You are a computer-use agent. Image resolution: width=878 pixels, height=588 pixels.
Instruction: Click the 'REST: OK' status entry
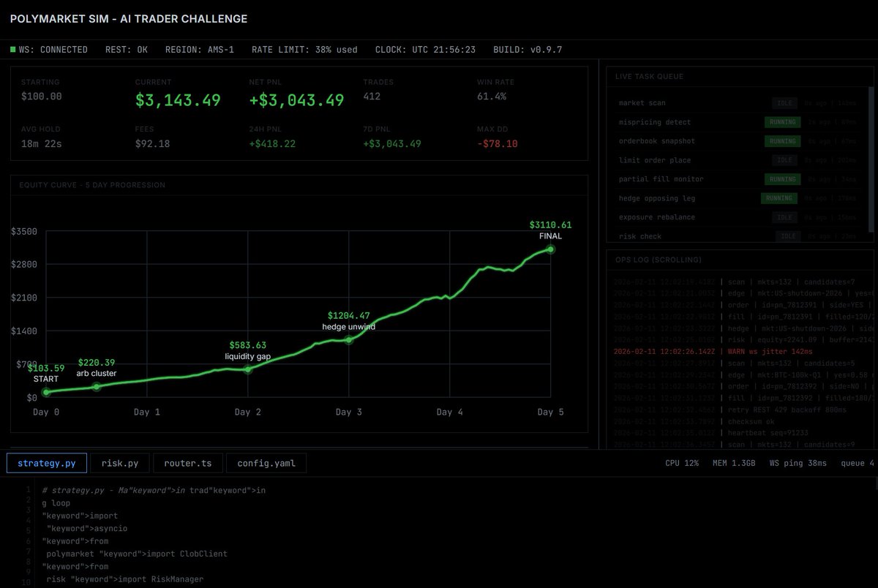click(127, 50)
